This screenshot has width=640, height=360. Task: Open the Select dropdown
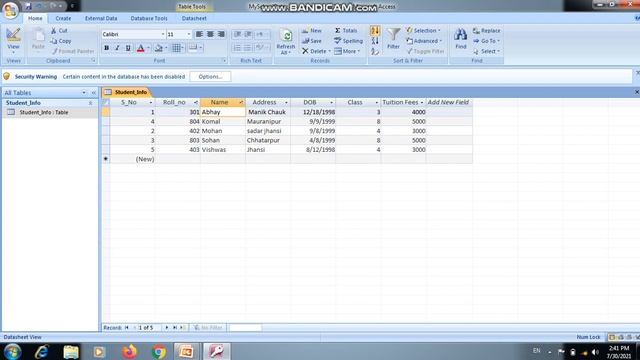pos(487,51)
